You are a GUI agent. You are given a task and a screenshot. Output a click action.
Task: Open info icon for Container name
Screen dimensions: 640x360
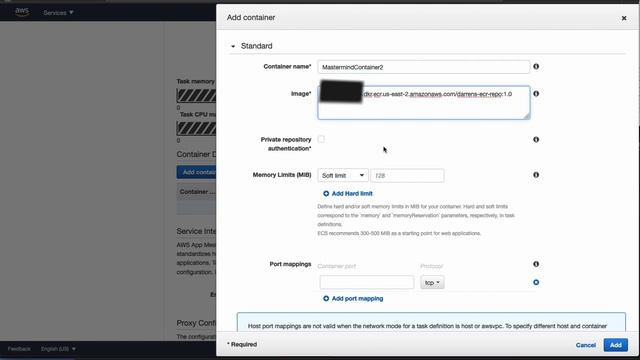(x=536, y=67)
